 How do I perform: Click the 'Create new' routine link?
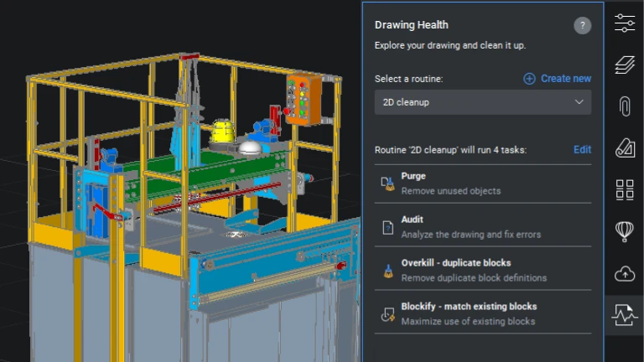(557, 79)
